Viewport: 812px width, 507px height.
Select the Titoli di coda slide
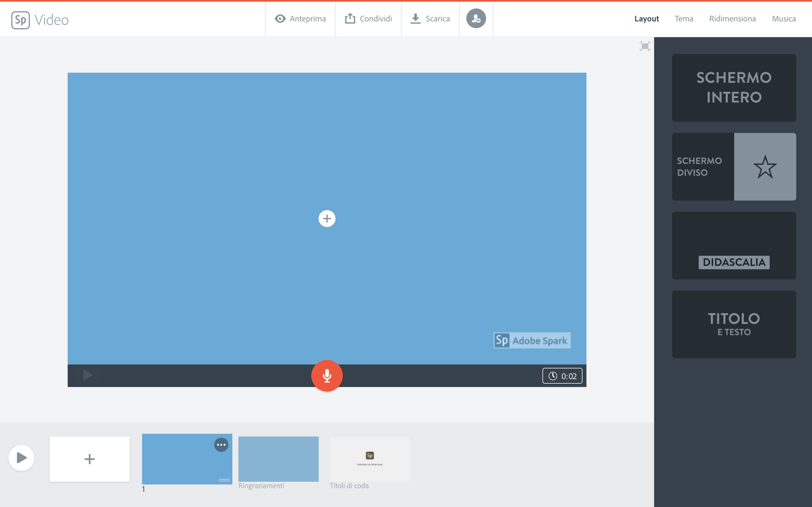click(x=370, y=459)
